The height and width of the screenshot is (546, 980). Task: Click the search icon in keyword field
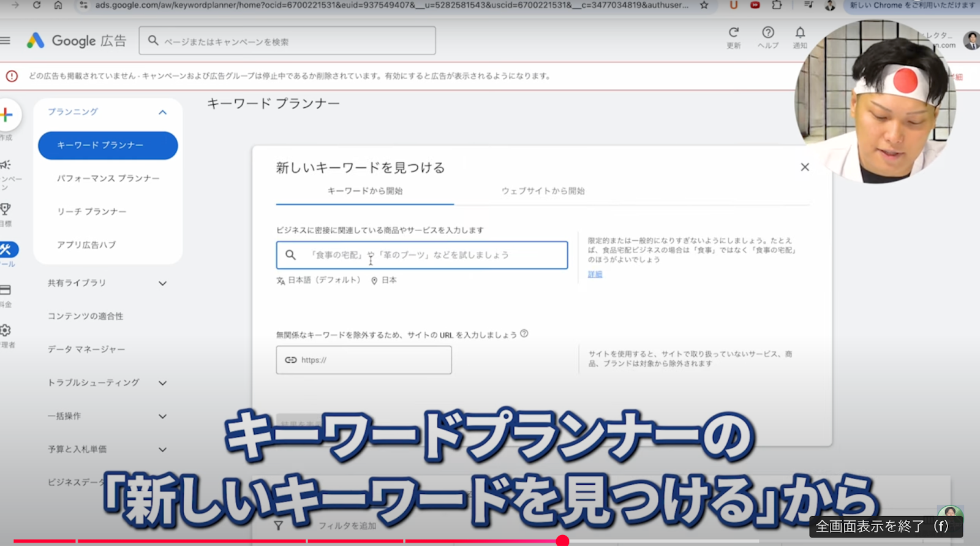(291, 255)
